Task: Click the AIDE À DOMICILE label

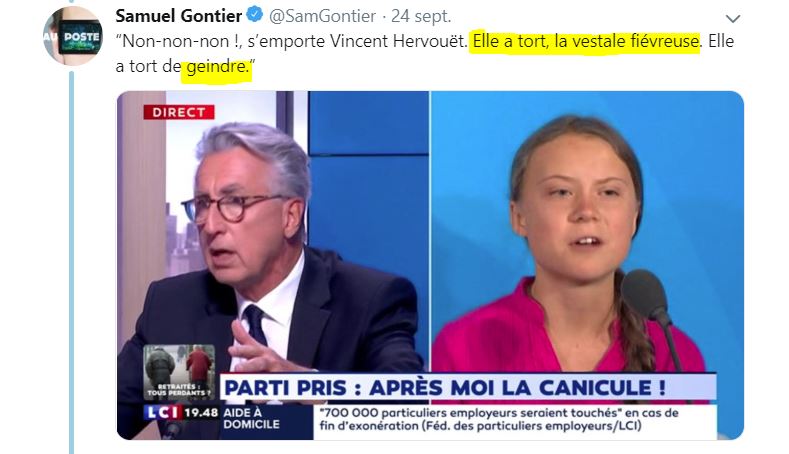Action: (251, 418)
